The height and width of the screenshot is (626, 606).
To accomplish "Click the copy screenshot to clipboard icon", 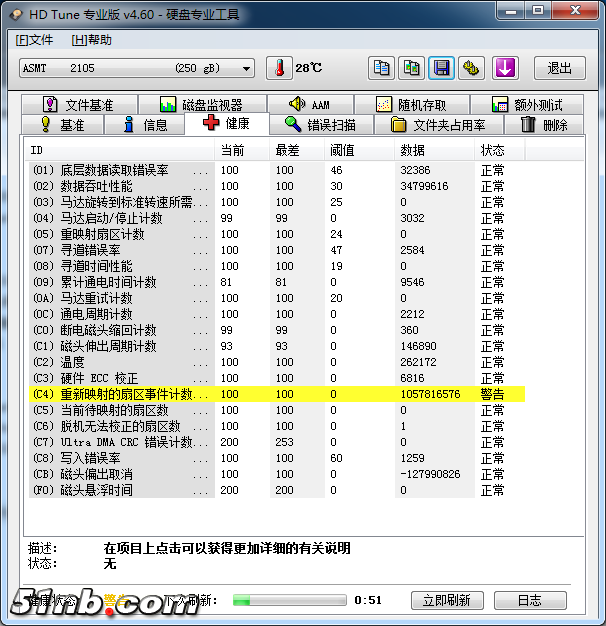I will click(411, 68).
